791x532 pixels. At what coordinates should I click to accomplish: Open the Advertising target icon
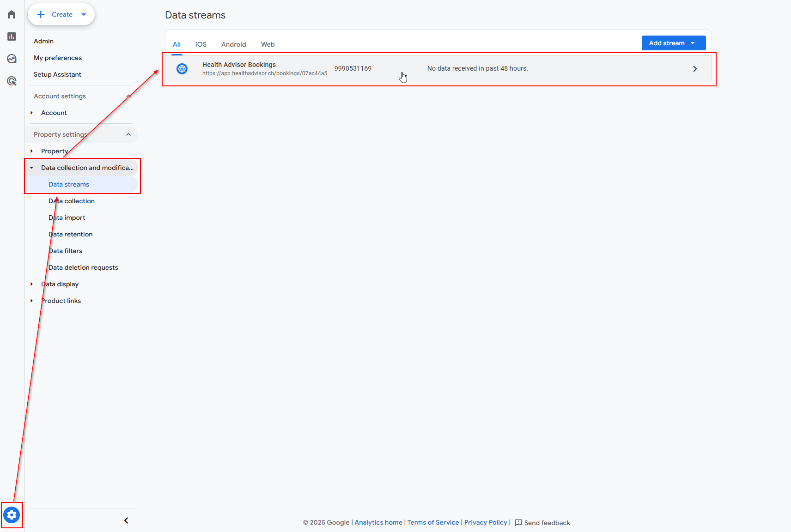[12, 81]
